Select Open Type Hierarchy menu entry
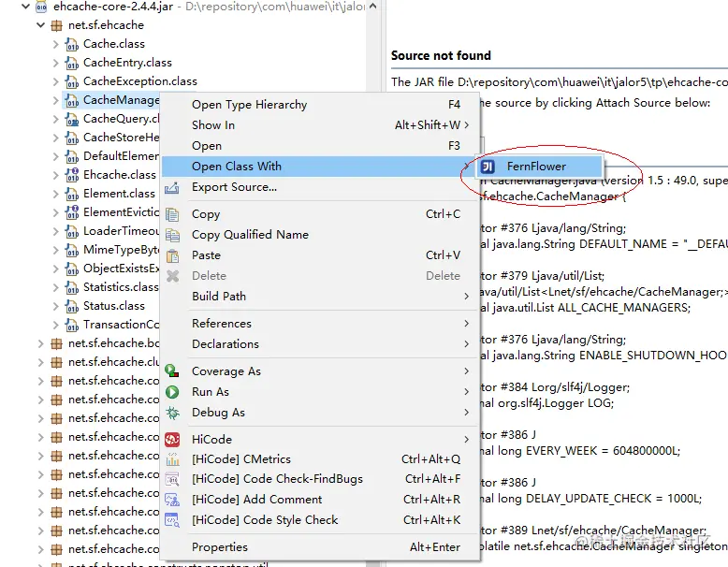 (249, 105)
